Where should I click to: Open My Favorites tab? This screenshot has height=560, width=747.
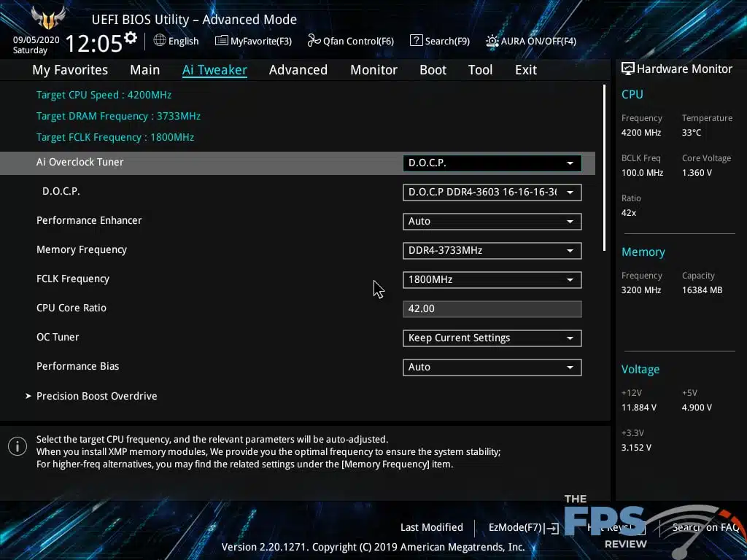70,70
